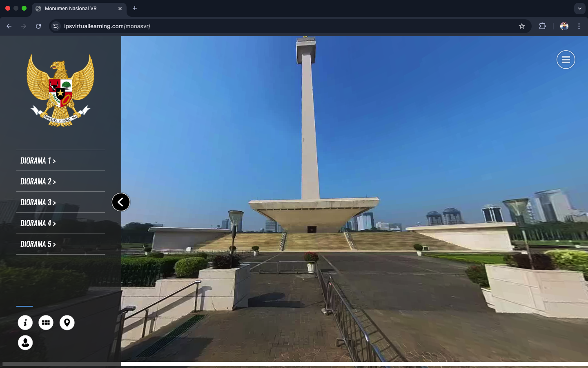Viewport: 588px width, 368px height.
Task: Bookmark this page with the star icon
Action: click(x=521, y=26)
